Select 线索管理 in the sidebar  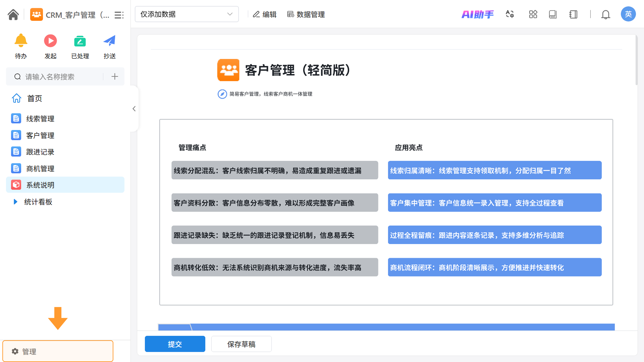pyautogui.click(x=40, y=119)
